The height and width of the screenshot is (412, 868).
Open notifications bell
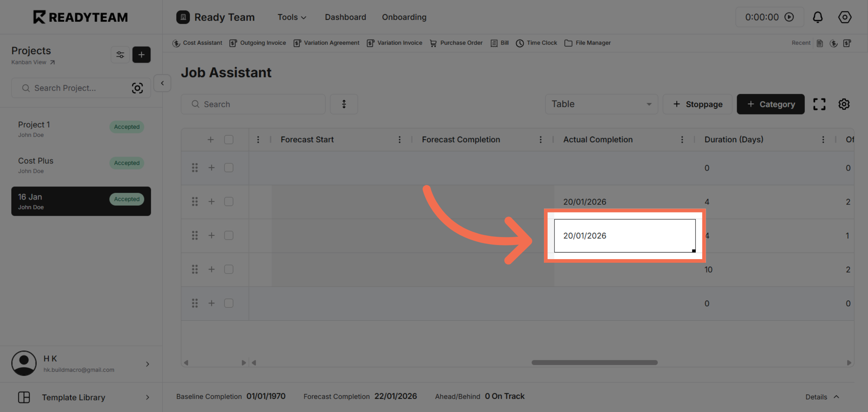coord(818,17)
